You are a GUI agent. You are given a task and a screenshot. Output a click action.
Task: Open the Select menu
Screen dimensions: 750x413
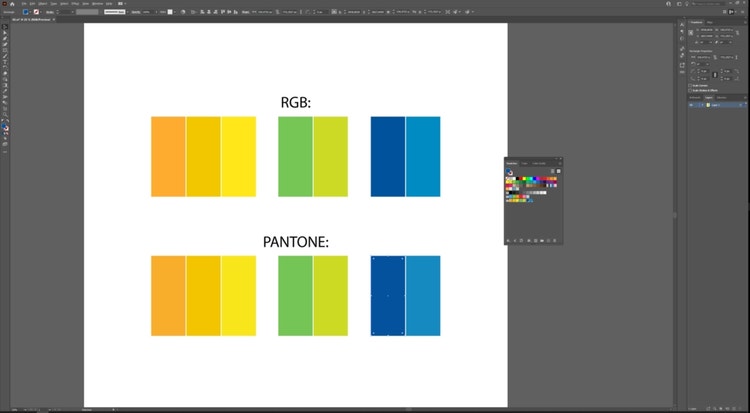[x=64, y=3]
